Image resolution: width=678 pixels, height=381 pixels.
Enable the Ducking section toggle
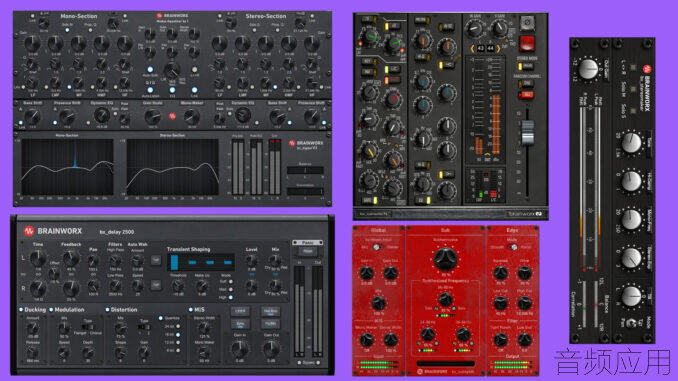[x=21, y=310]
